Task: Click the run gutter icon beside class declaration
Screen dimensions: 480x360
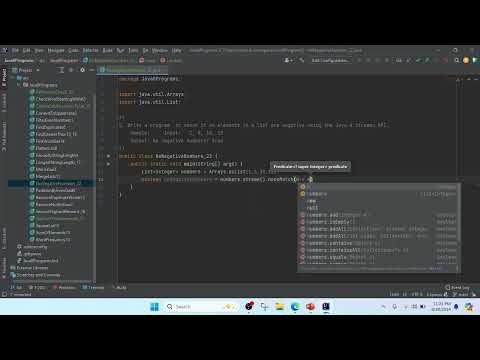Action: coord(109,156)
